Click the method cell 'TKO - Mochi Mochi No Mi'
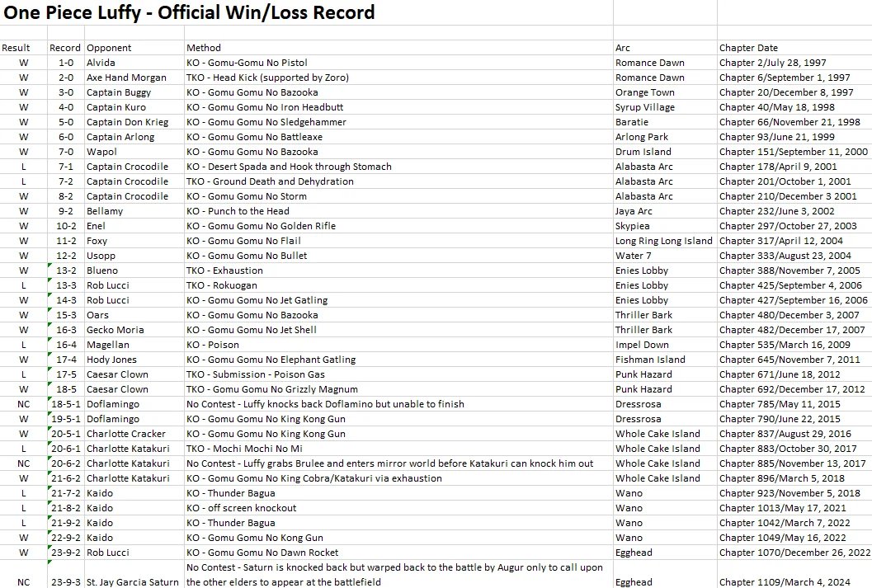Image resolution: width=872 pixels, height=588 pixels. (398, 449)
